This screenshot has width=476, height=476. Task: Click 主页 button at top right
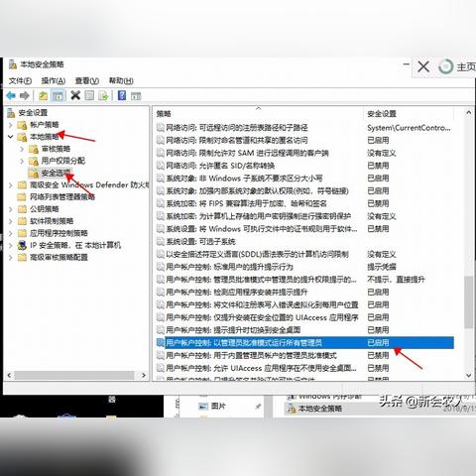click(466, 67)
